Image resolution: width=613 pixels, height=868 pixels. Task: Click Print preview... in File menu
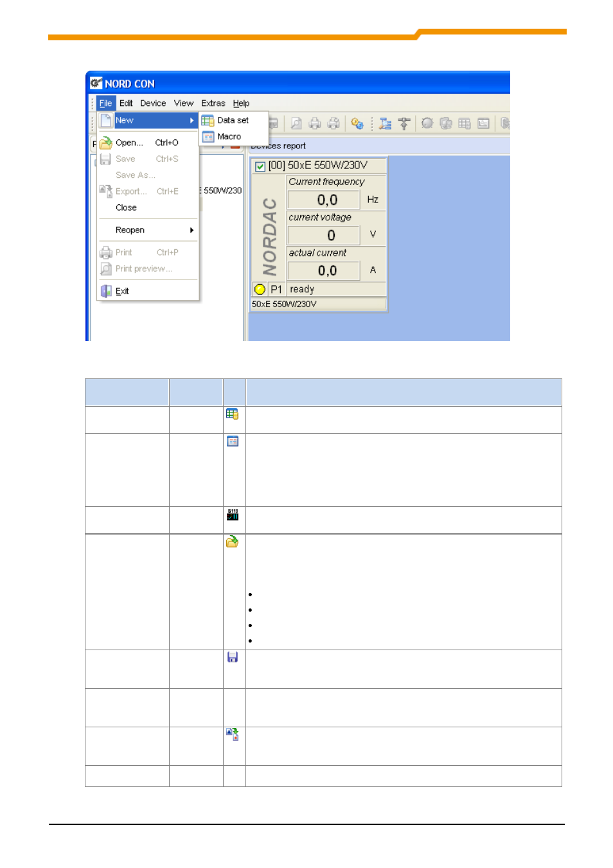pos(148,269)
